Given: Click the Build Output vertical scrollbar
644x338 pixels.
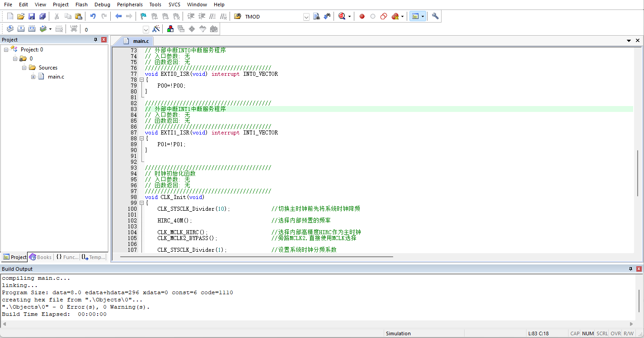Looking at the screenshot, I should 639,300.
